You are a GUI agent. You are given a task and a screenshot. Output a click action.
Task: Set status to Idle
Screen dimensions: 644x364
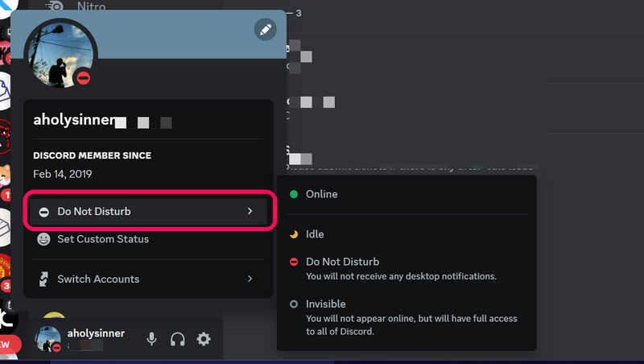[314, 234]
